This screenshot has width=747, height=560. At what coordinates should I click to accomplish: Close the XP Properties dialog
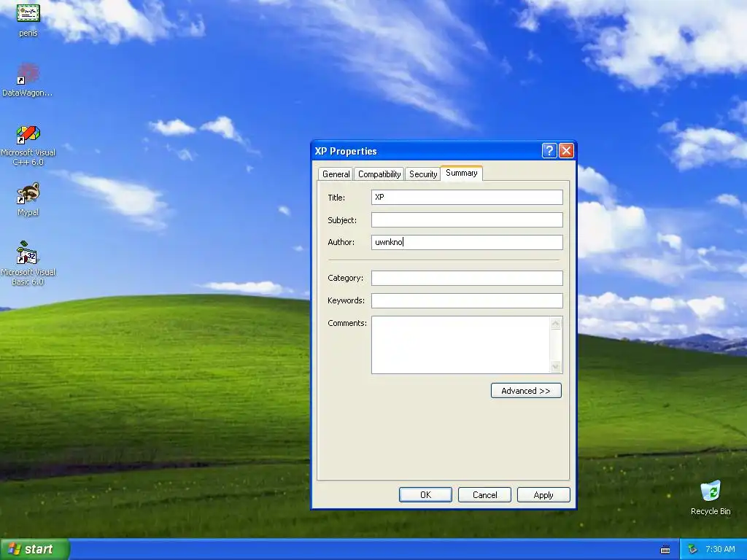[566, 151]
